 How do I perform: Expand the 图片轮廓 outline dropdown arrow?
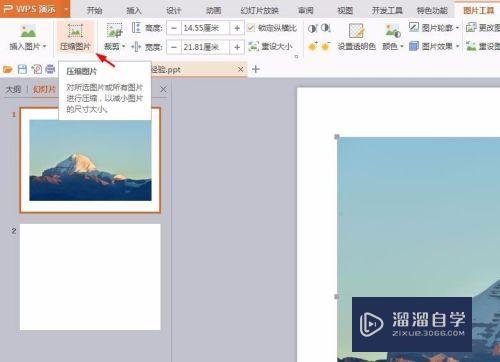458,28
